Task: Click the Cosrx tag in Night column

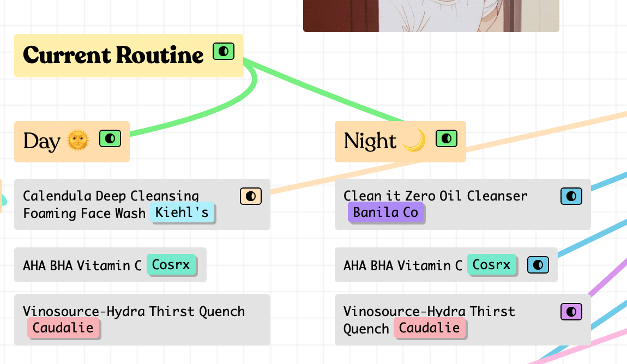Action: 492,265
